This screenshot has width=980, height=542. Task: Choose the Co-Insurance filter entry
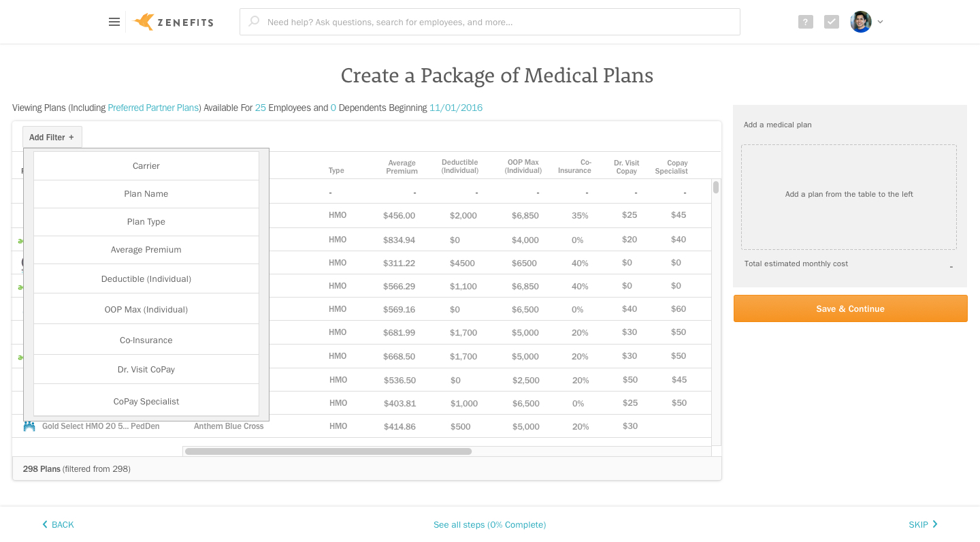click(x=146, y=340)
